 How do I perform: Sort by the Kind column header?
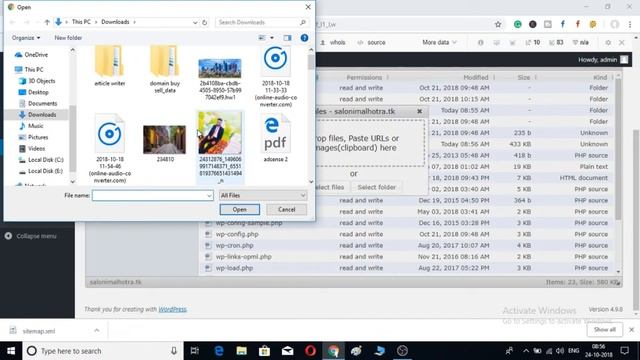pyautogui.click(x=600, y=77)
